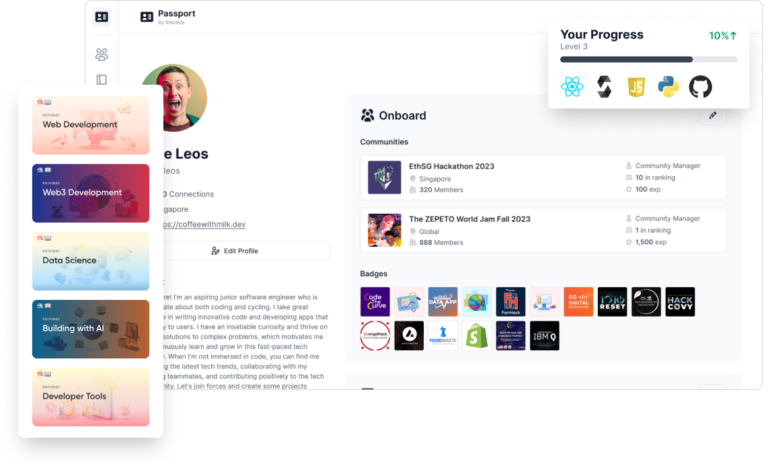This screenshot has width=768, height=468.
Task: Open the EthSG Hackathon 2023 community
Action: (x=543, y=177)
